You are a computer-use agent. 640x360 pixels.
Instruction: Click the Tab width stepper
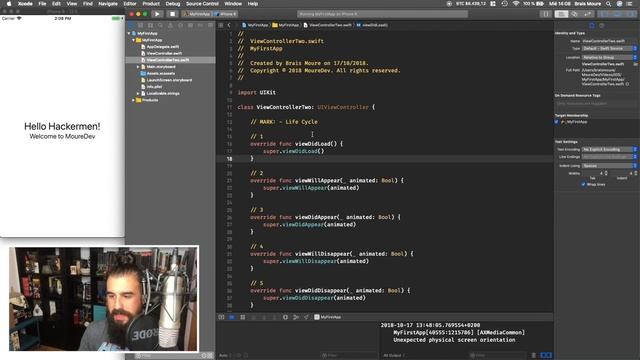pos(606,173)
